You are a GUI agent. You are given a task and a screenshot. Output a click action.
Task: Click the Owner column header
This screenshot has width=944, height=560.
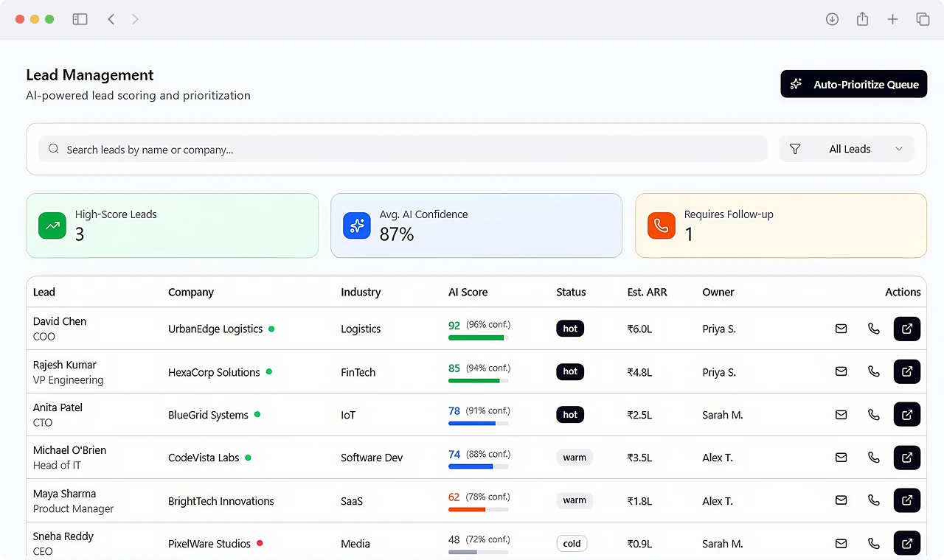click(718, 292)
